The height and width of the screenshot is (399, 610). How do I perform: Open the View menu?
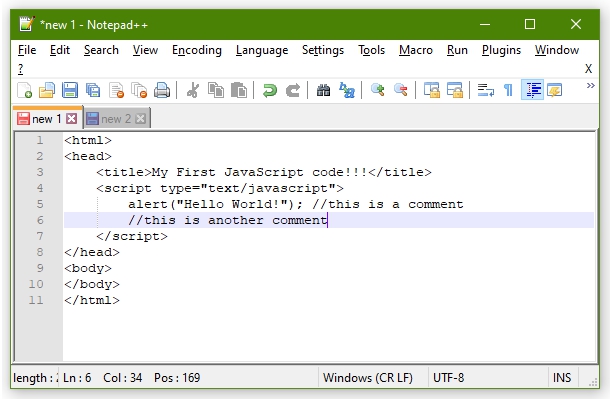click(x=145, y=50)
